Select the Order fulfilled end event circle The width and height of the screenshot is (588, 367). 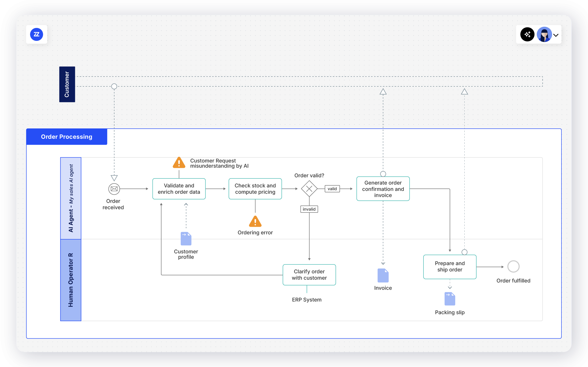click(514, 267)
